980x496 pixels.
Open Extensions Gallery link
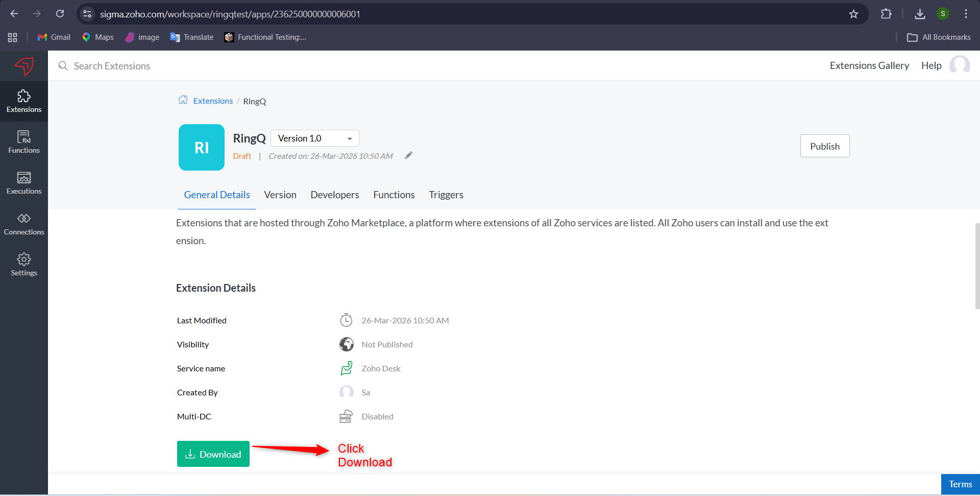pos(870,65)
